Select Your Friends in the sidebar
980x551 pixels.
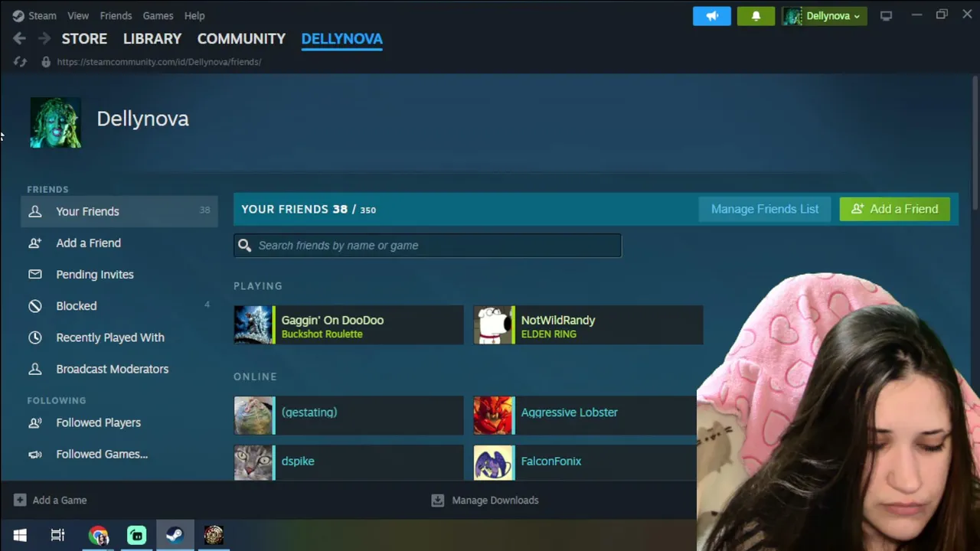pyautogui.click(x=119, y=211)
